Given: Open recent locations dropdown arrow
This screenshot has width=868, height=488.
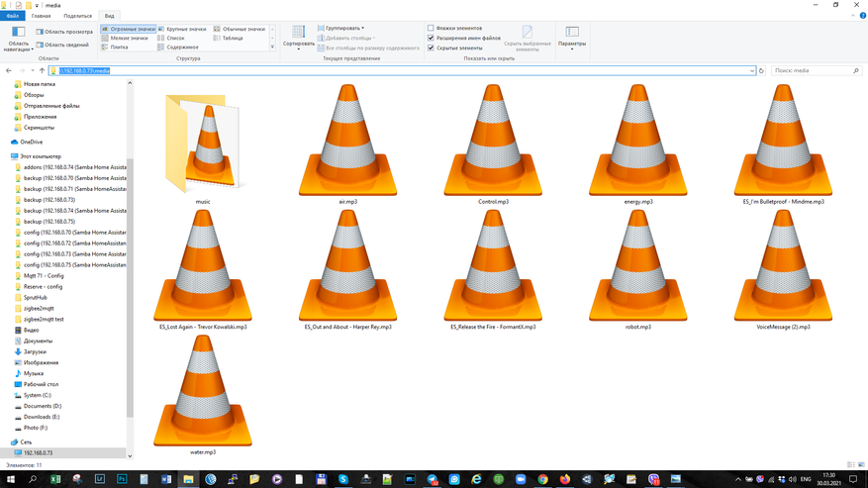Looking at the screenshot, I should [x=33, y=70].
